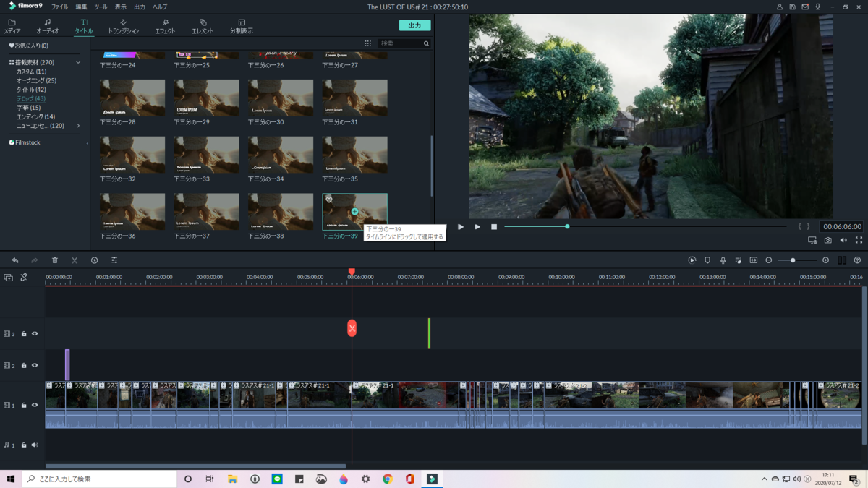Lock video track 3
The width and height of the screenshot is (868, 488).
(24, 334)
